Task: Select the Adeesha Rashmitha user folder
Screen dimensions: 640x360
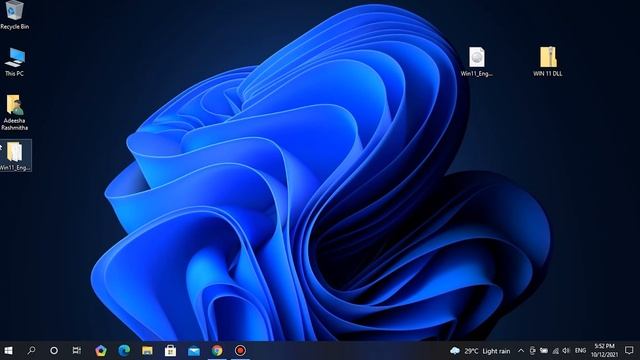Action: (15, 112)
